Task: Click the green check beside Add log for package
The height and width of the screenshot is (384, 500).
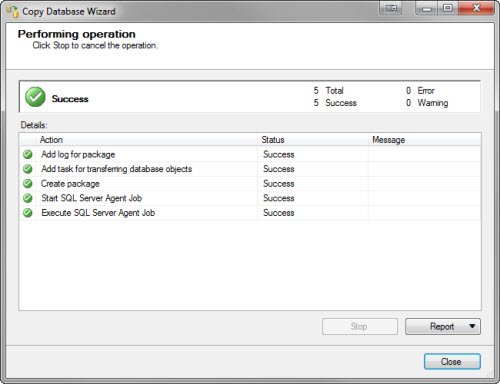Action: (x=28, y=154)
